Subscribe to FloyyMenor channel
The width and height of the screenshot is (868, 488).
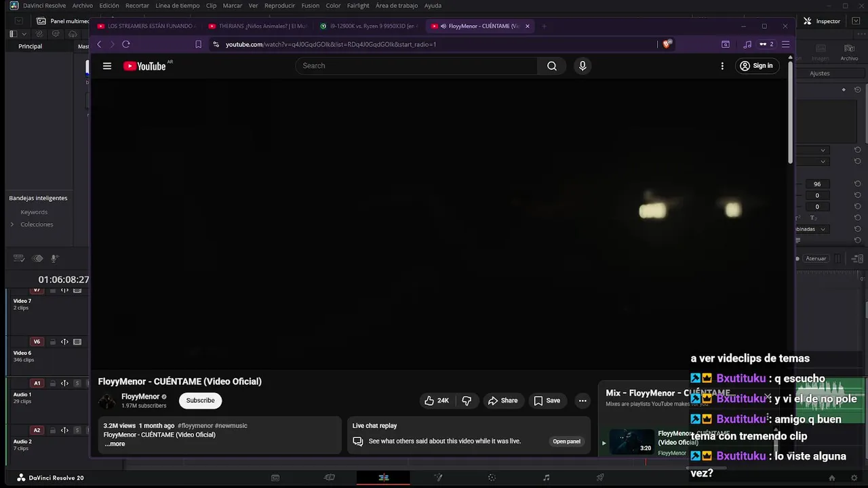click(200, 401)
